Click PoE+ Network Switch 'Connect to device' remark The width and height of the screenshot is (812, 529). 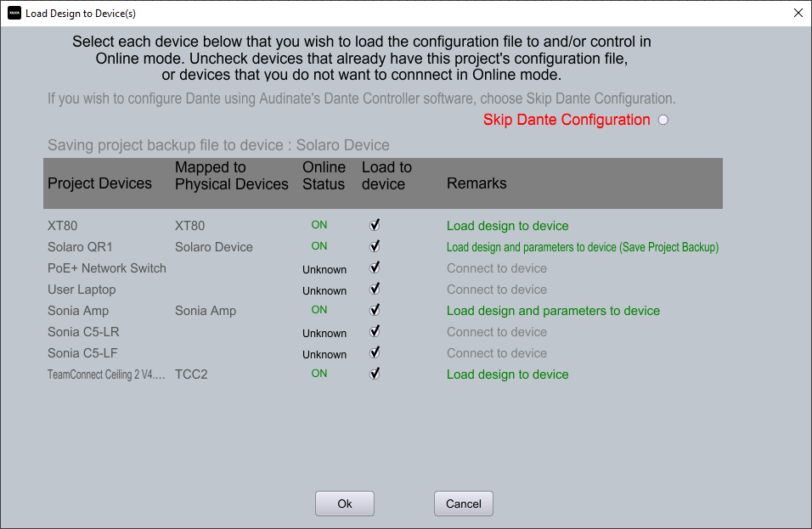(x=497, y=268)
